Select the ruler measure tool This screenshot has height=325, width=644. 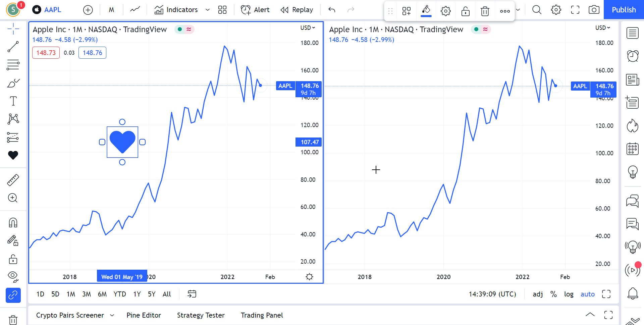tap(13, 180)
